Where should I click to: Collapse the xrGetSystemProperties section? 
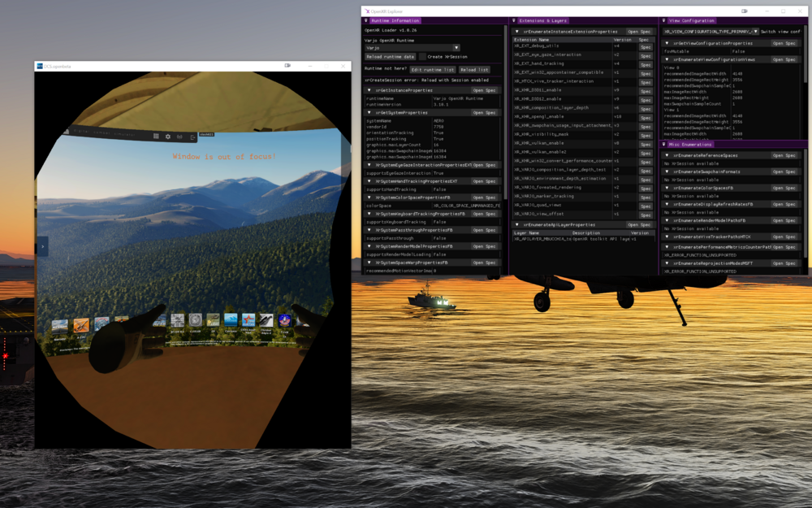coord(369,112)
